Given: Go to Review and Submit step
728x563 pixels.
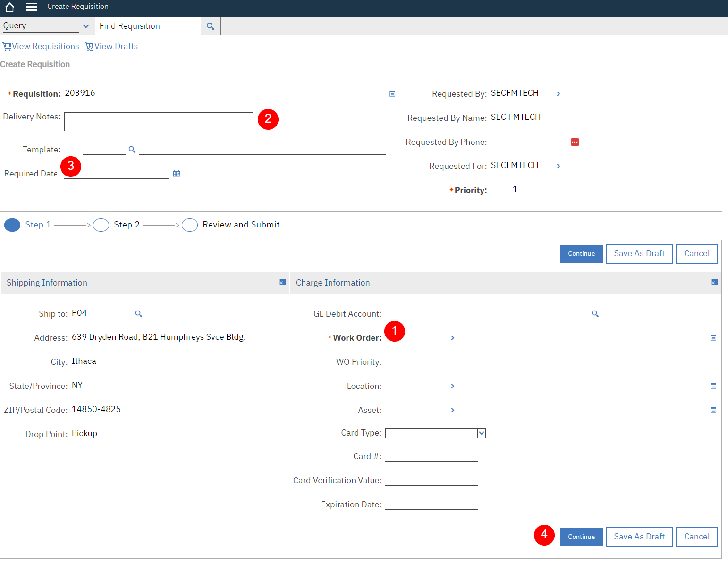Looking at the screenshot, I should point(241,225).
